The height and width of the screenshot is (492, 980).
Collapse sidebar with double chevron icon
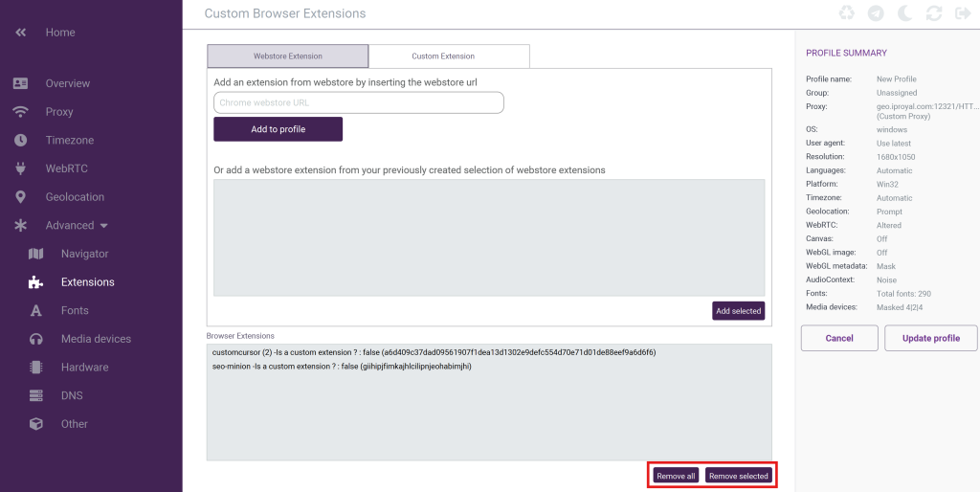click(x=21, y=33)
